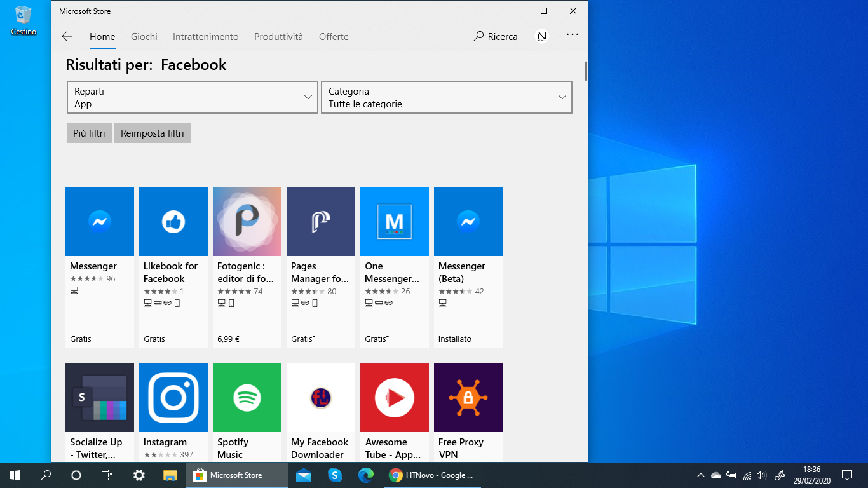The width and height of the screenshot is (868, 488).
Task: Open the Pages Manager app icon
Action: [x=321, y=222]
